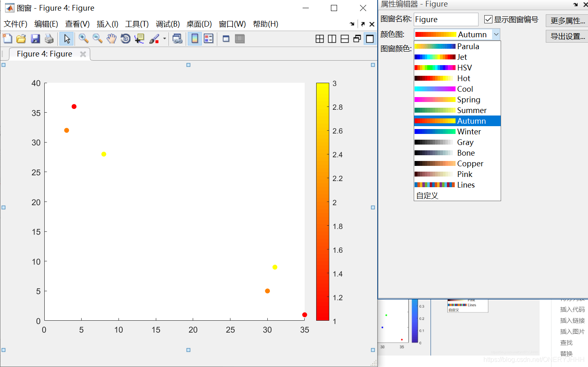588x367 pixels.
Task: Click the 图窗名称 text field
Action: (446, 19)
